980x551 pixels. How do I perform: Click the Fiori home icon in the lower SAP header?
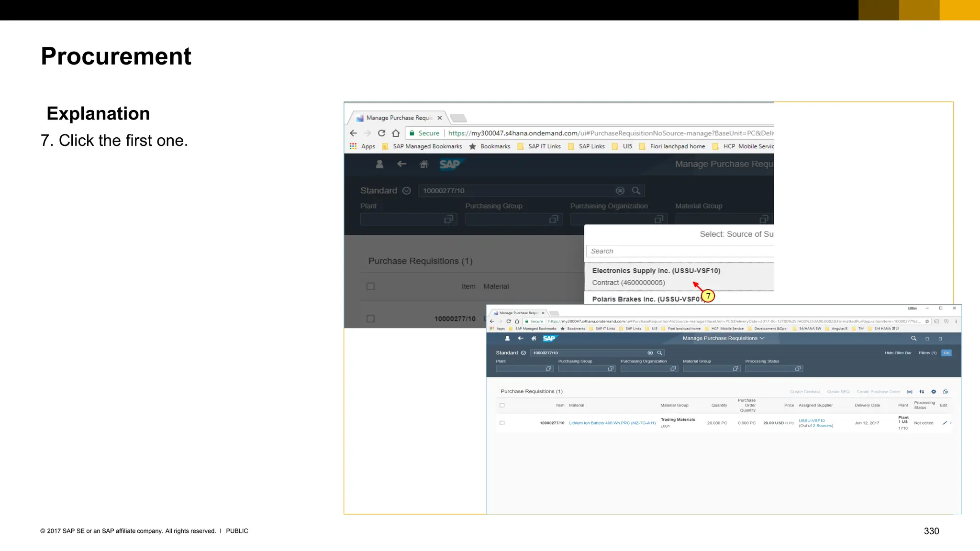(534, 338)
